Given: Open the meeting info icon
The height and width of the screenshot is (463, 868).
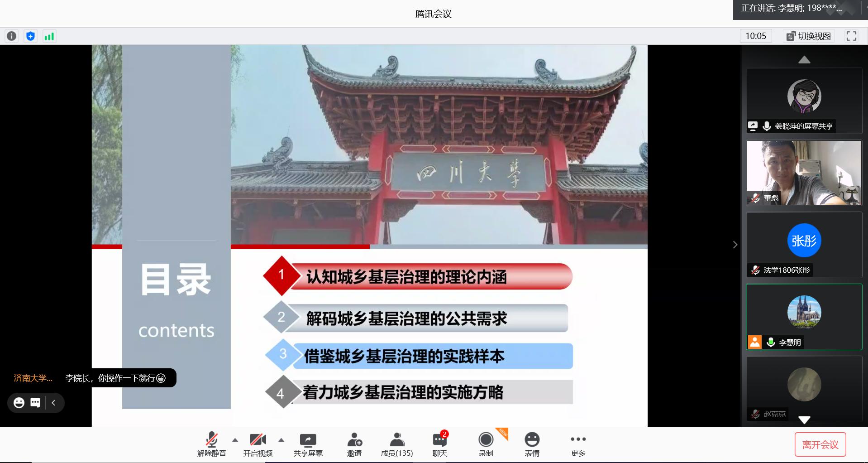Looking at the screenshot, I should coord(12,36).
